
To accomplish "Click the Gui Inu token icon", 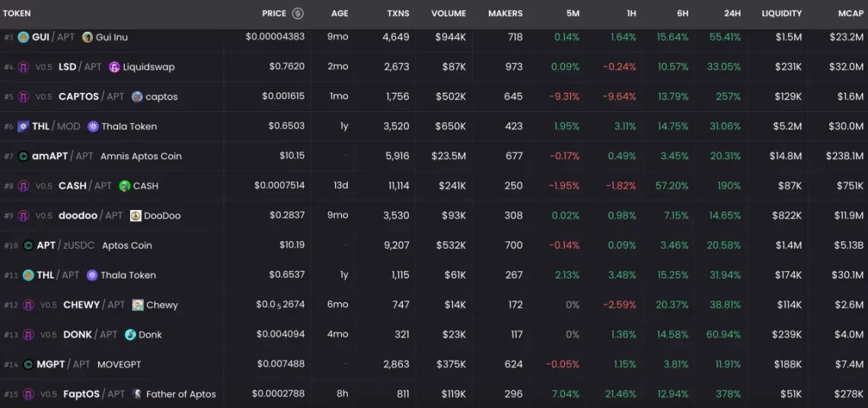I will click(88, 37).
